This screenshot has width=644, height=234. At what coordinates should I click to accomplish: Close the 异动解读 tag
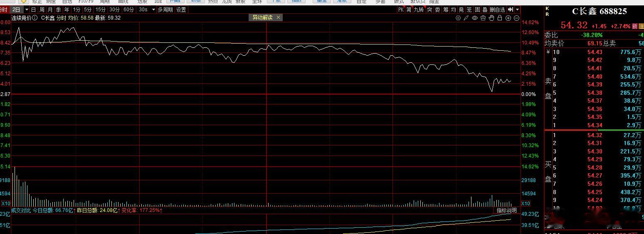pos(278,17)
